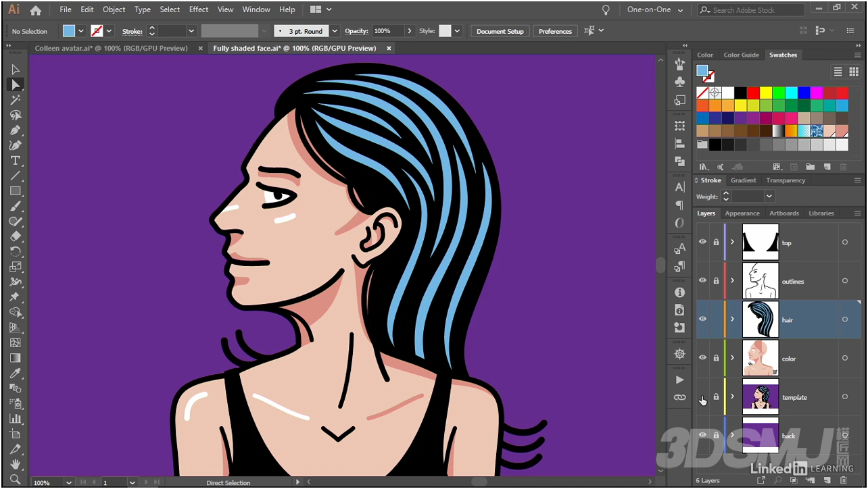Select the Gradient tool

[15, 358]
